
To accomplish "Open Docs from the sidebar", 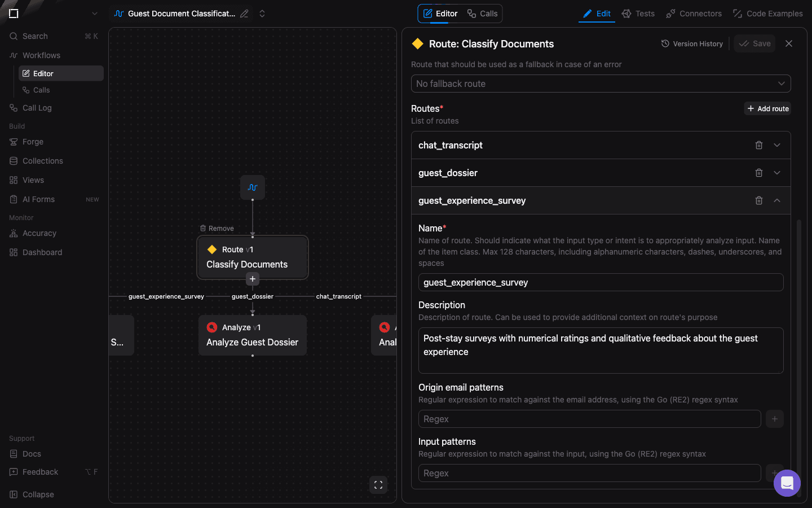I will click(33, 454).
